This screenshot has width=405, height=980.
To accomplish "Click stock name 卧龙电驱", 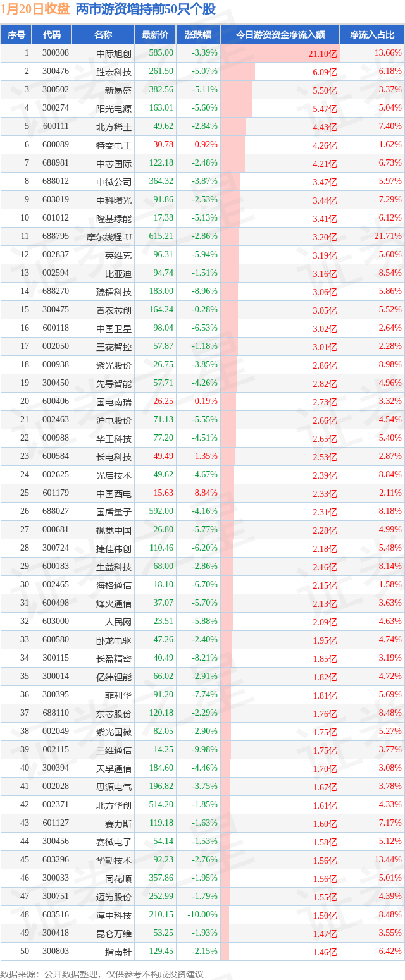I will pos(114,640).
